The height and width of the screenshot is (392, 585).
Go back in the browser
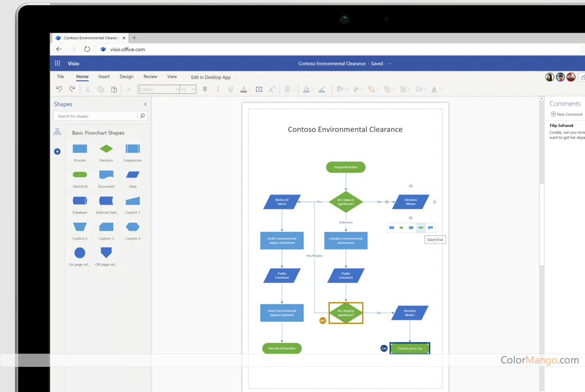click(x=59, y=49)
